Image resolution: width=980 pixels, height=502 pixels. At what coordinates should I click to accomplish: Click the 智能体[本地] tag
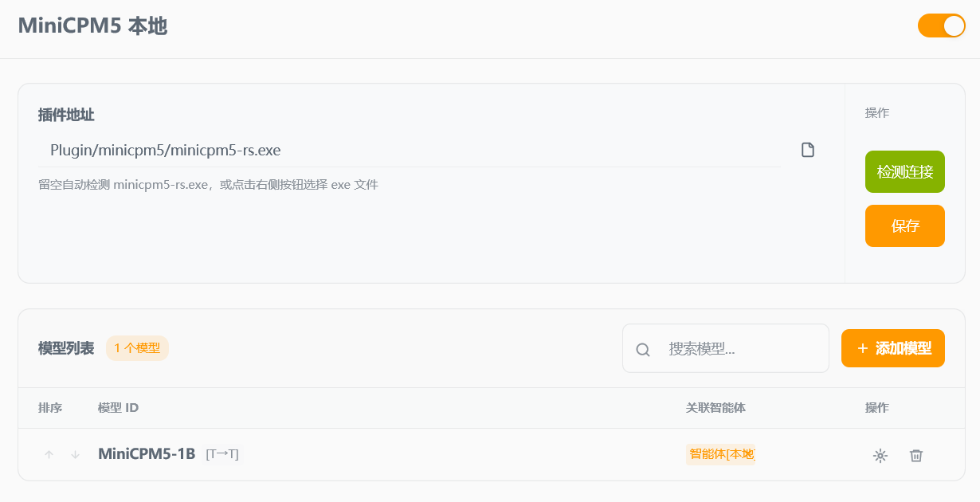pos(720,454)
